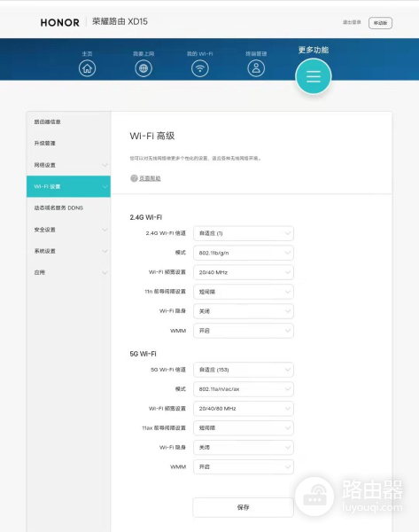The image size is (419, 532).
Task: Open the 5G Wi-Fi 信道 dropdown showing 153
Action: click(x=244, y=370)
